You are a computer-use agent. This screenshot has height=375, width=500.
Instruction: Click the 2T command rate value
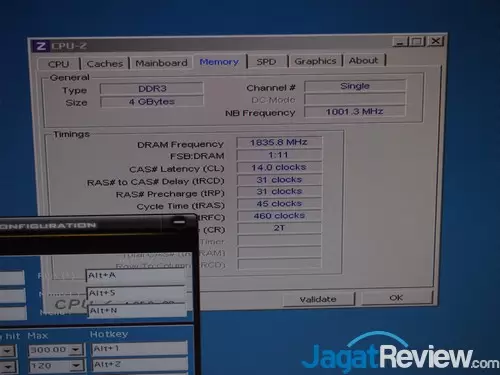click(x=279, y=228)
